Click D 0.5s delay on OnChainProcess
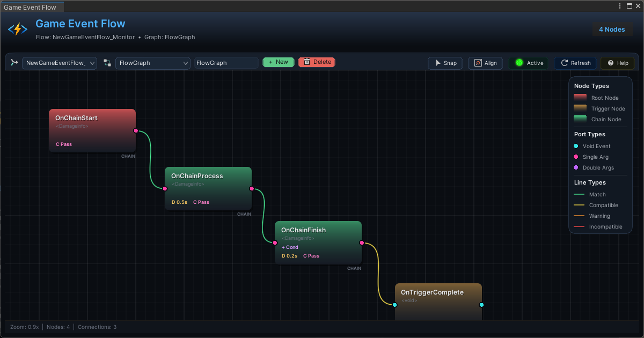This screenshot has width=644, height=338. (x=179, y=202)
